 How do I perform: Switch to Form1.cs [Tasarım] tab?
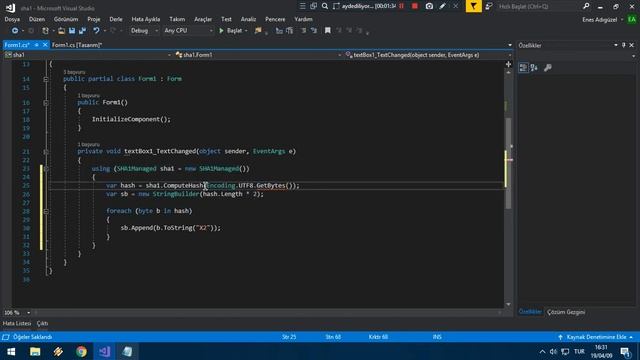[x=77, y=45]
